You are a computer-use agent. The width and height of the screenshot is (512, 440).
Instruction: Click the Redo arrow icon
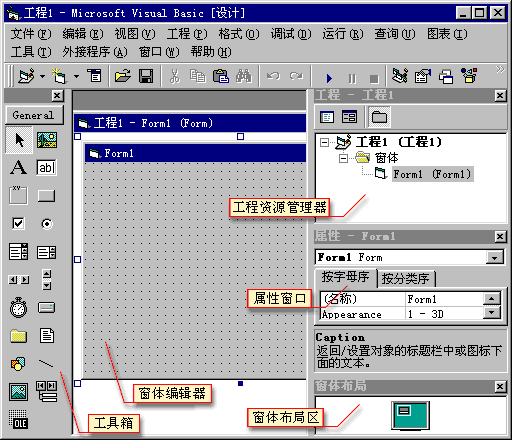(296, 76)
